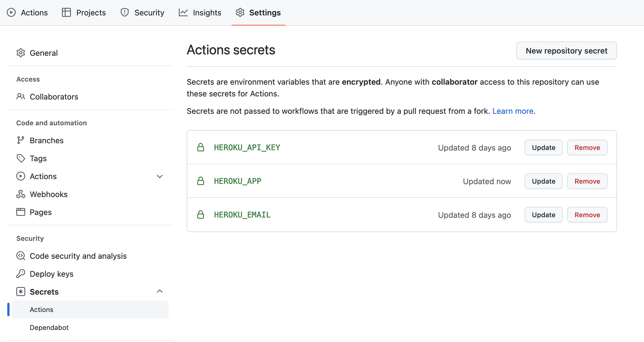The width and height of the screenshot is (644, 342).
Task: Click New repository secret button
Action: pyautogui.click(x=566, y=51)
